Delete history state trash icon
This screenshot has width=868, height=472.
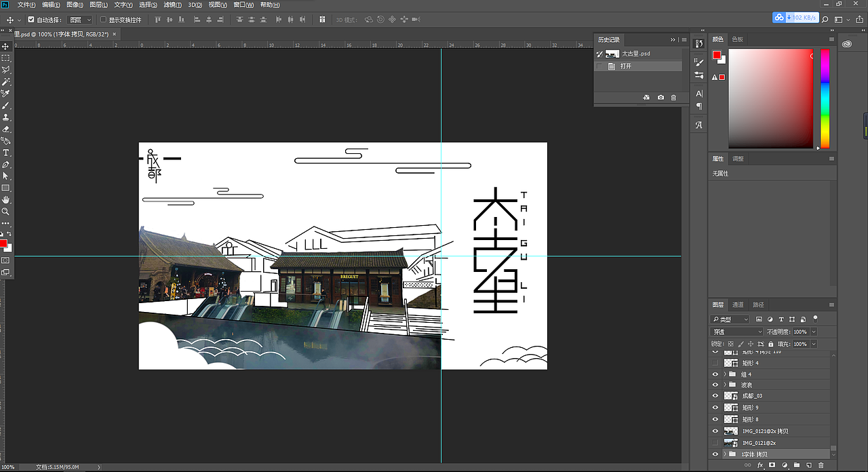[673, 98]
